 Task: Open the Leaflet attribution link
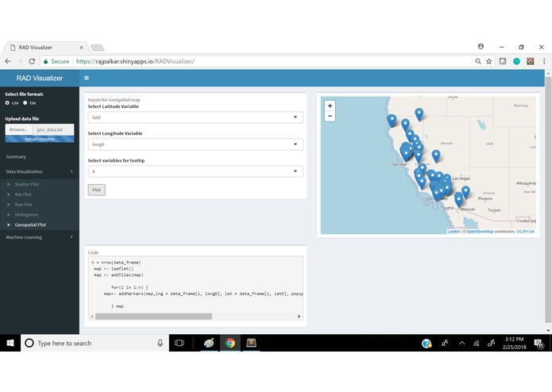(x=454, y=232)
